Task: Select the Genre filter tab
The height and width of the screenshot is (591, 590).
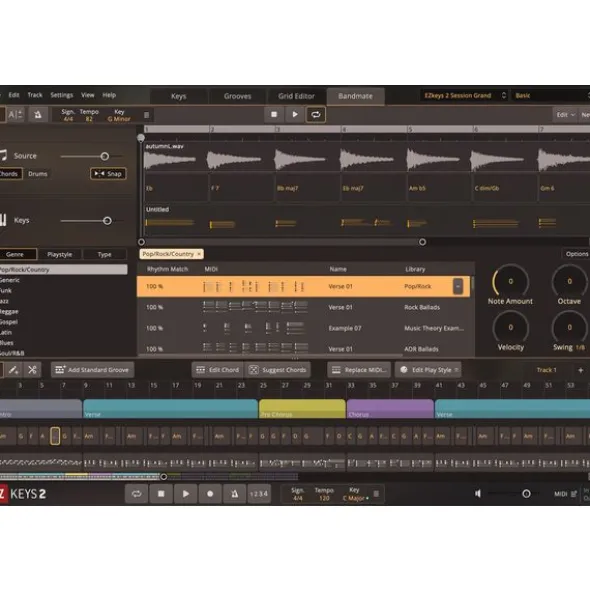Action: click(x=18, y=254)
